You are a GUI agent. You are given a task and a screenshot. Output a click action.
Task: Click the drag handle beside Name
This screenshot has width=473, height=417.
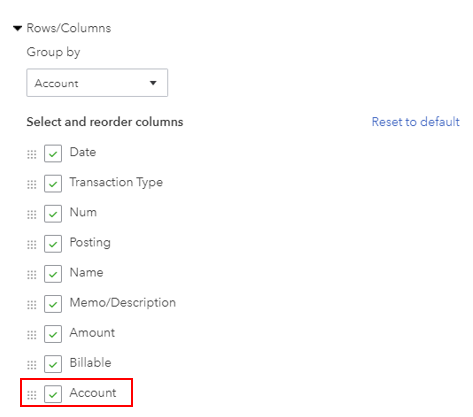(x=32, y=275)
